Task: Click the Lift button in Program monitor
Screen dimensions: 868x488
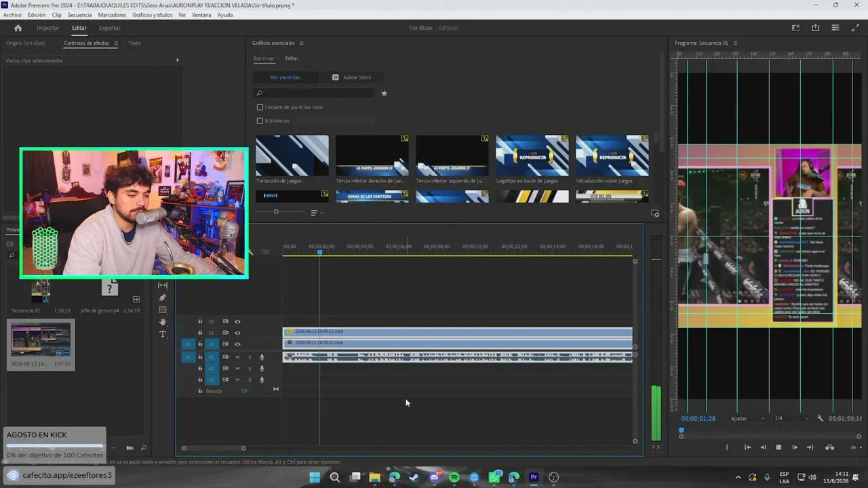Action: coord(829,447)
